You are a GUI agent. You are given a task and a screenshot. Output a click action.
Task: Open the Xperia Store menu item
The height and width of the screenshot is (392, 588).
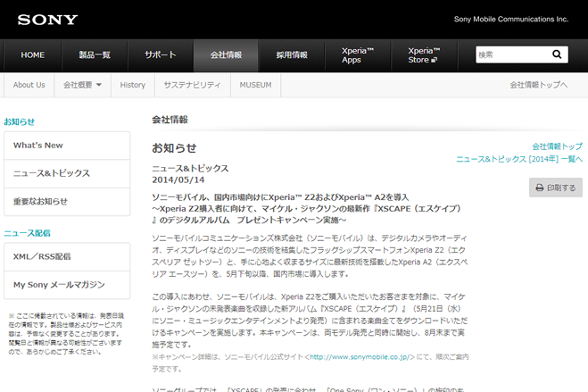pyautogui.click(x=424, y=55)
